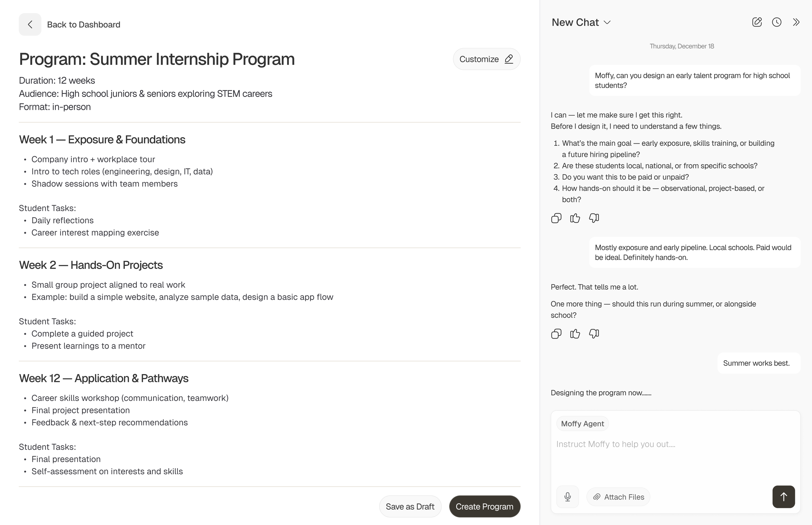Click Create Program button

click(x=484, y=507)
